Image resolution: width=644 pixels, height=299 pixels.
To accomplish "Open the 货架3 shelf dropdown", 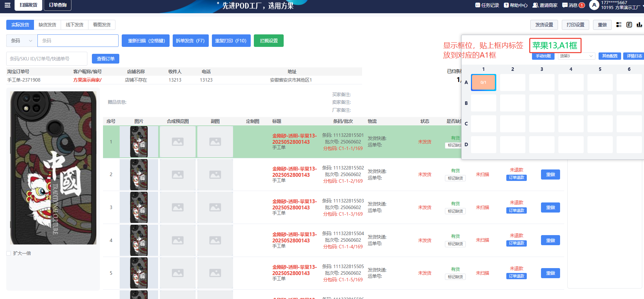I will 576,56.
